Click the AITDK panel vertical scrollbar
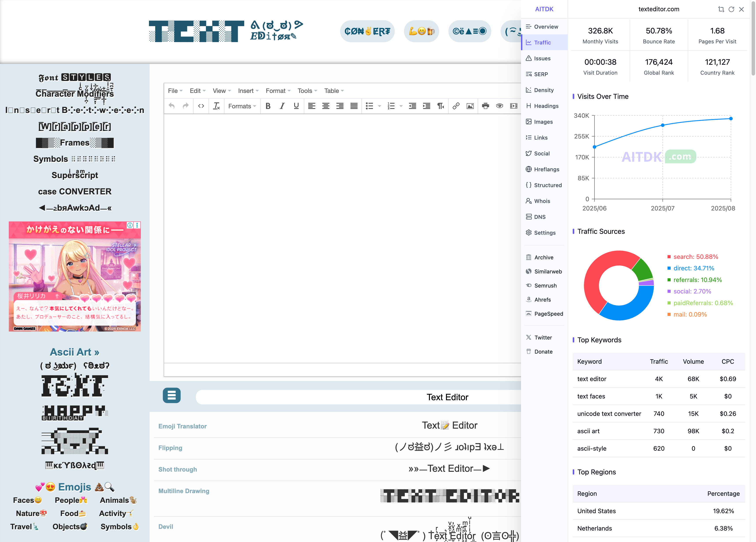This screenshot has width=756, height=542. (753, 39)
